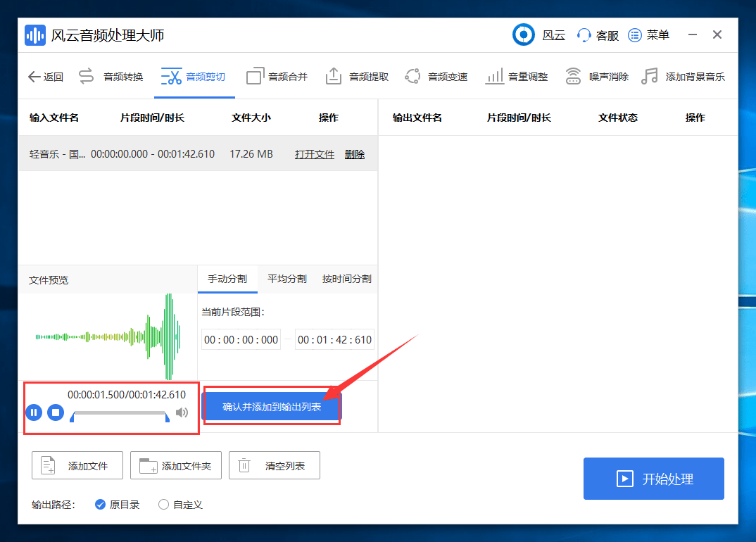Switch to the 按时间分割 tab
756x542 pixels.
tap(346, 279)
